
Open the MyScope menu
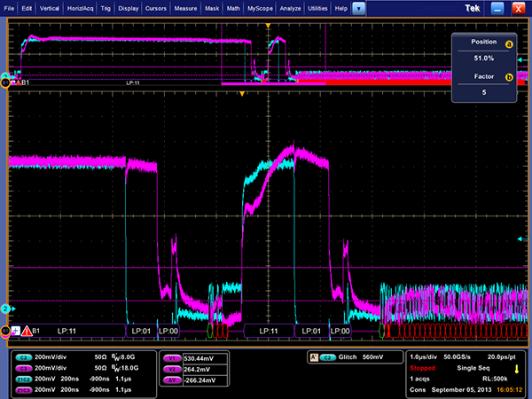[x=261, y=7]
